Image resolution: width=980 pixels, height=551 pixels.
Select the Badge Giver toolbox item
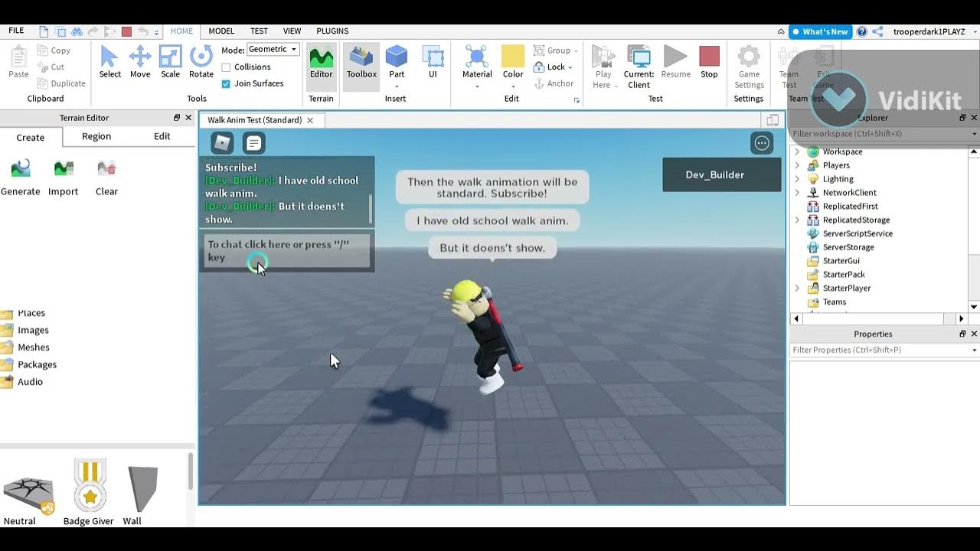[89, 493]
